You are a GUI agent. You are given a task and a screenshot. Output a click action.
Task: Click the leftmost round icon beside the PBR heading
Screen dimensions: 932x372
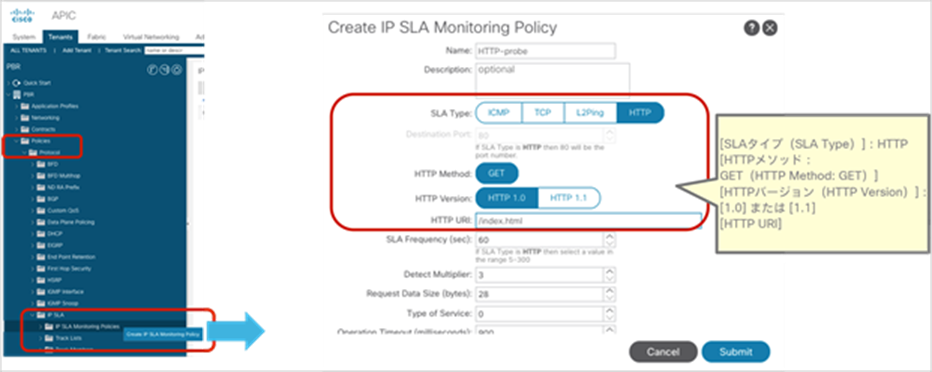coord(152,70)
